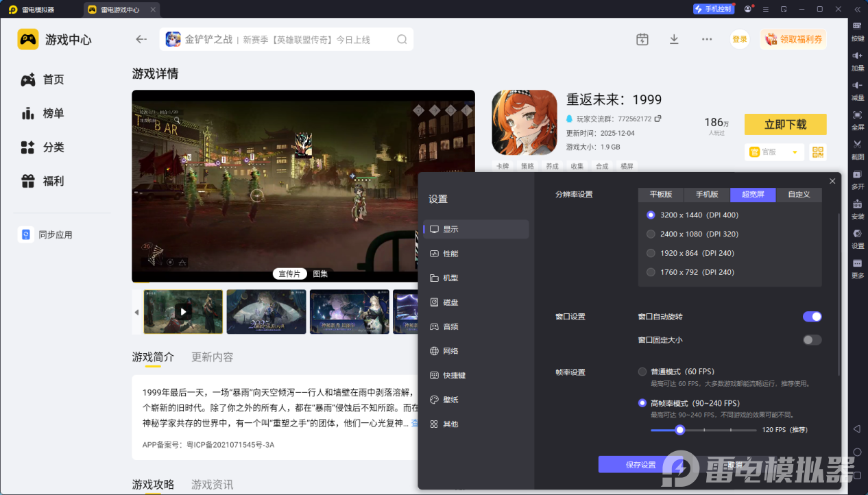868x495 pixels.
Task: Disable the 窗口自动旋转 toggle
Action: 812,316
